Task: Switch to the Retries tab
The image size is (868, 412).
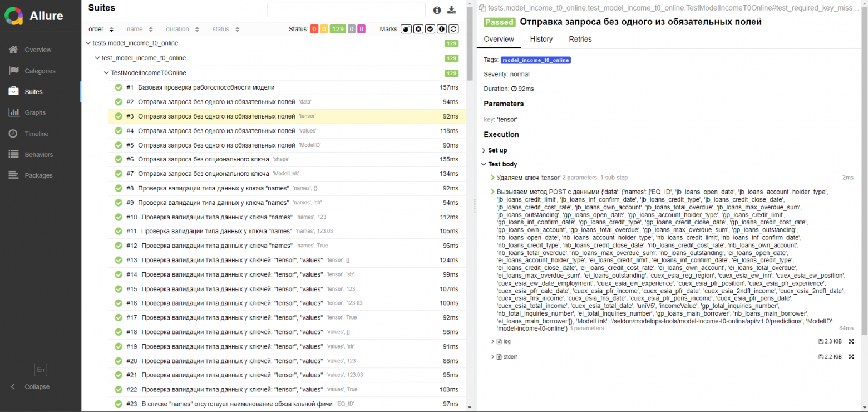Action: pos(580,39)
